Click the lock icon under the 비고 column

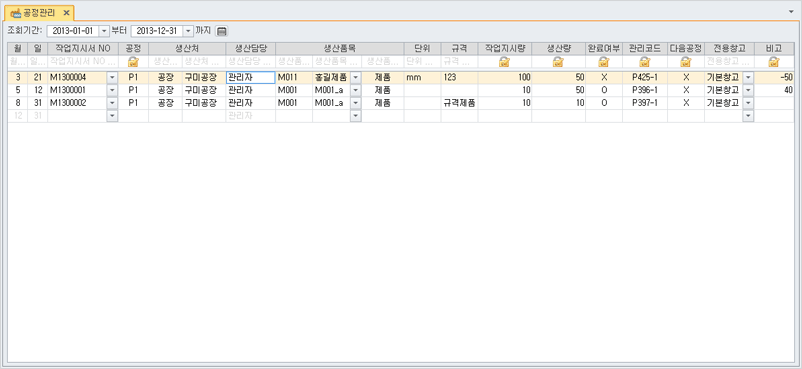point(774,62)
